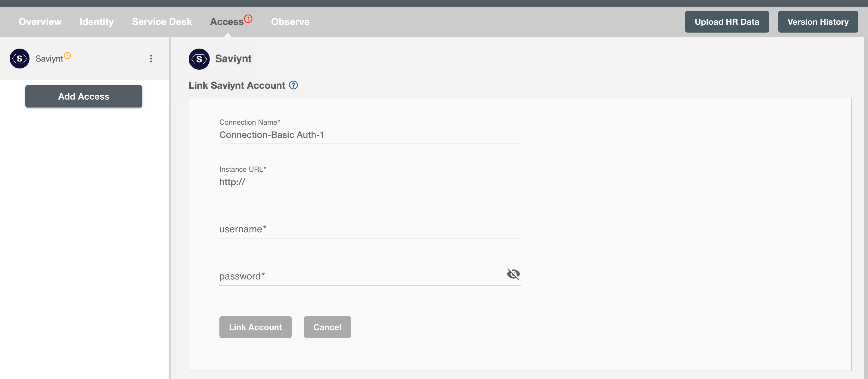The image size is (868, 379).
Task: Click the Add Access button
Action: 83,96
